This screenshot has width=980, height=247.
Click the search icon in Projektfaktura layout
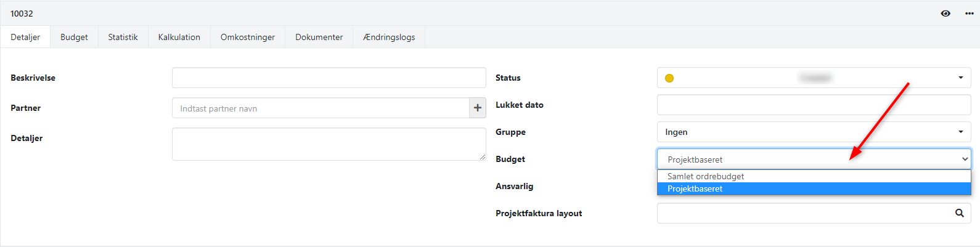click(959, 213)
